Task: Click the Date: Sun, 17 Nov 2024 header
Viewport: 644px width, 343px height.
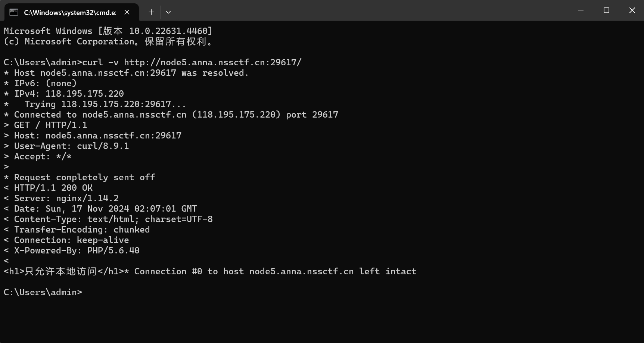Action: click(100, 209)
